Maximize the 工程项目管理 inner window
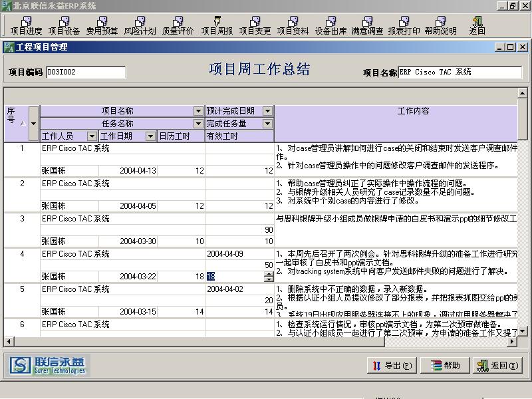The width and height of the screenshot is (532, 399). pos(510,47)
